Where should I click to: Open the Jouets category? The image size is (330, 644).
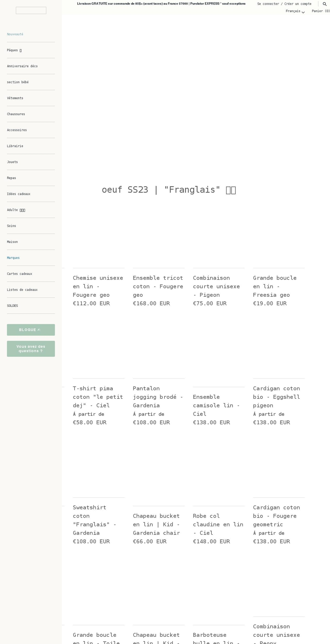pos(12,162)
